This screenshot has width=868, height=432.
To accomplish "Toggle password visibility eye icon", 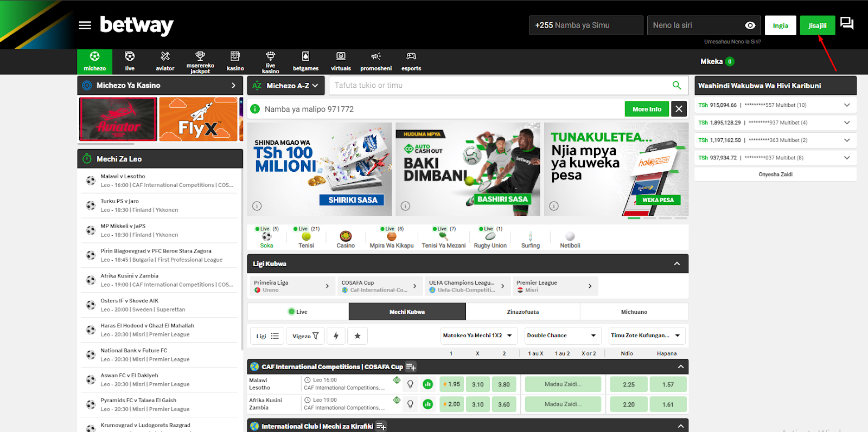I will click(750, 25).
